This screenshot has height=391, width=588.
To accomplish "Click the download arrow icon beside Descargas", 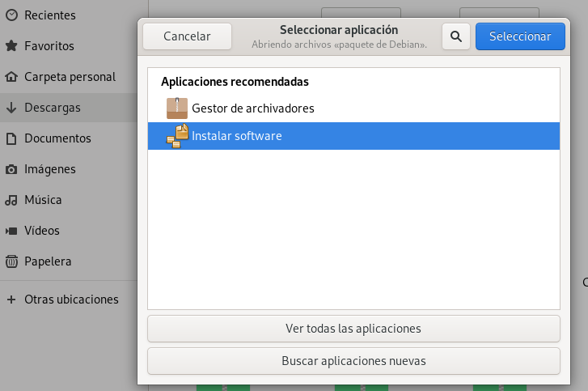I will pyautogui.click(x=11, y=108).
